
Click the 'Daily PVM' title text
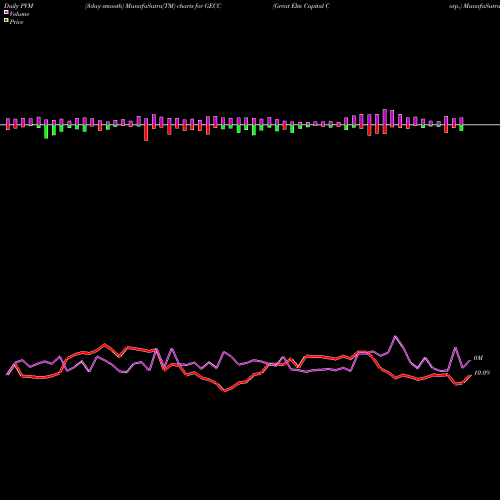(x=19, y=6)
